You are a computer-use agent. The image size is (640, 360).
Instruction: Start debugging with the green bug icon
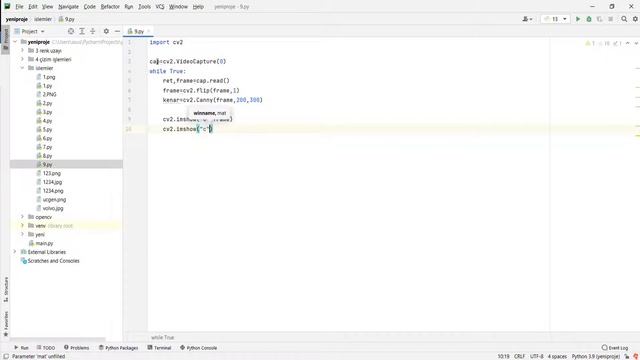pyautogui.click(x=589, y=19)
